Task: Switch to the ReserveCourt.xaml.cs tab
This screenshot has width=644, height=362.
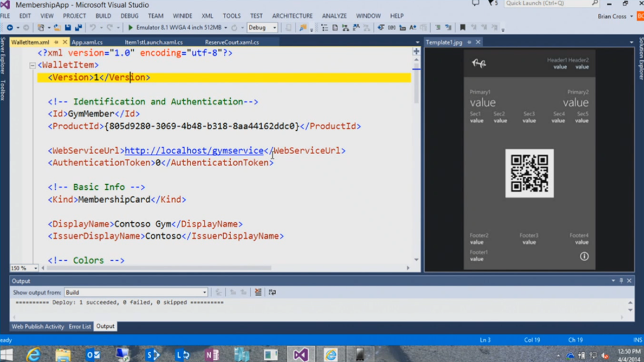Action: (231, 42)
